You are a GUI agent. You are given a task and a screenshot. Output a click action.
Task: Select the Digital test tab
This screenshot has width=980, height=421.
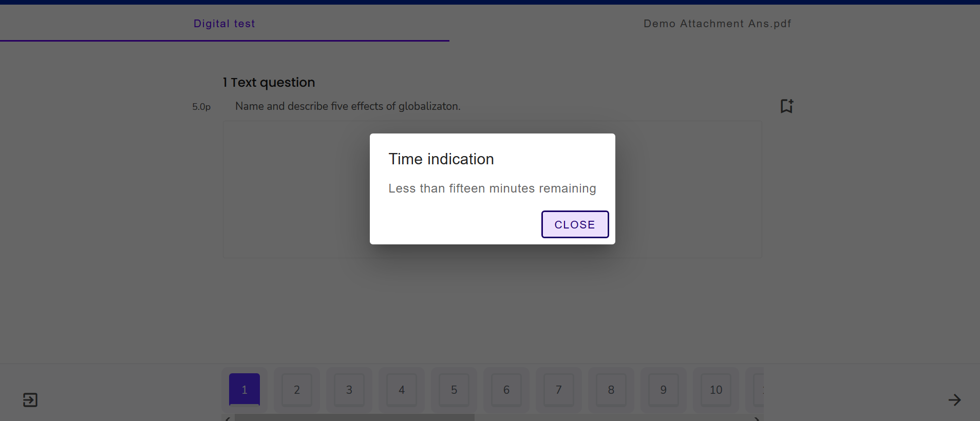point(224,24)
